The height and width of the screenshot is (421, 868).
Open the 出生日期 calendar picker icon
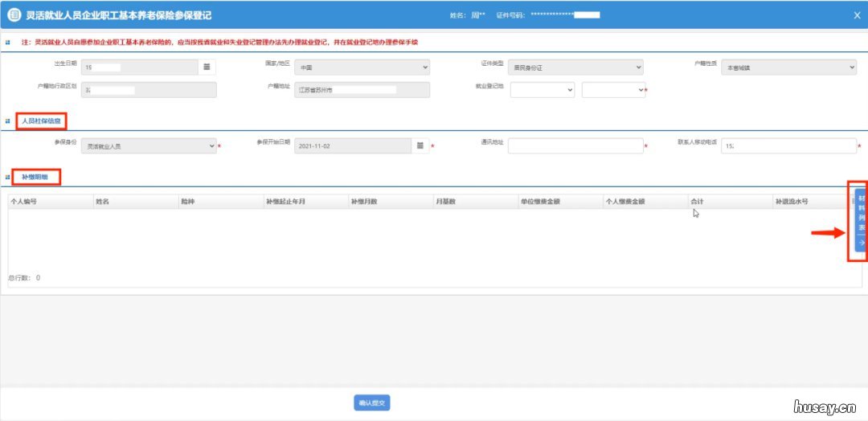[207, 67]
